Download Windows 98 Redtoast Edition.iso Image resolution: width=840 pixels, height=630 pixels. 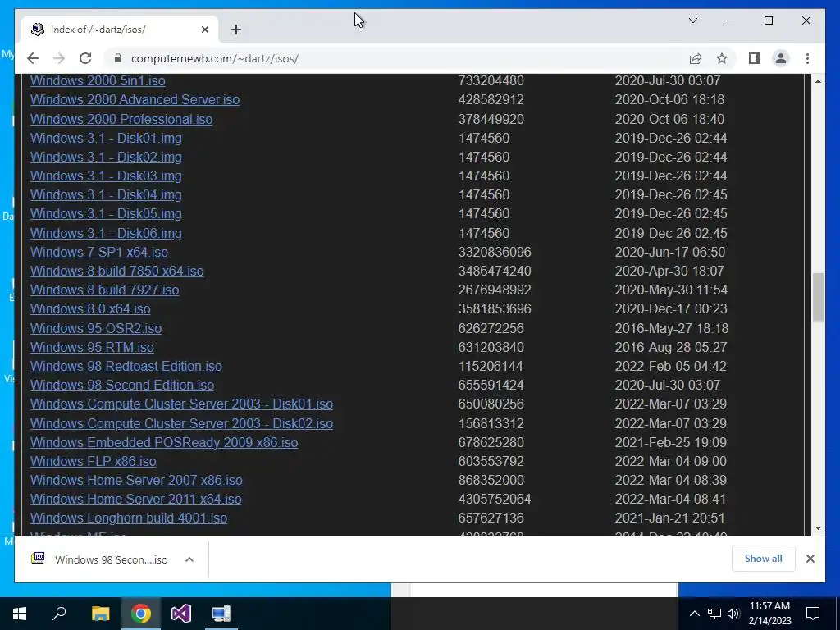(126, 366)
